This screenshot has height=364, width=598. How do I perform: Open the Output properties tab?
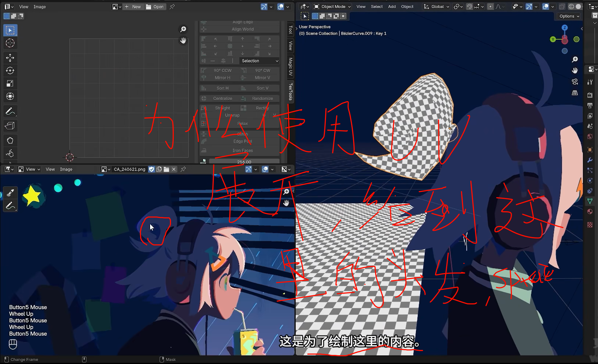click(x=590, y=106)
